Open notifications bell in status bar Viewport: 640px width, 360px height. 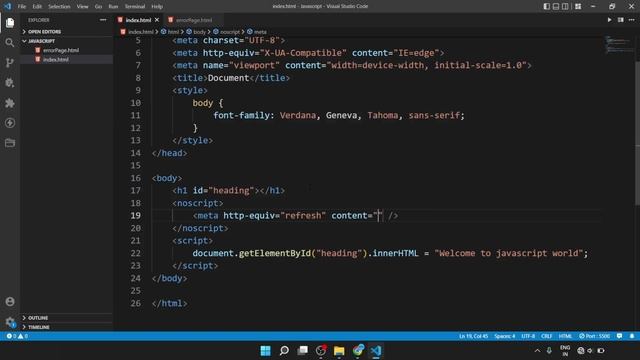pyautogui.click(x=632, y=336)
